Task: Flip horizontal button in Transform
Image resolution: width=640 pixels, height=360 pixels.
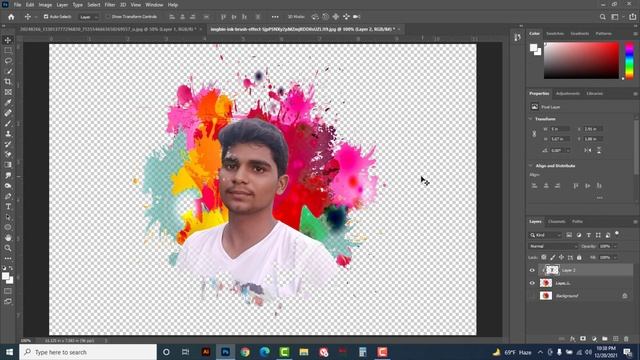Action: pyautogui.click(x=587, y=150)
